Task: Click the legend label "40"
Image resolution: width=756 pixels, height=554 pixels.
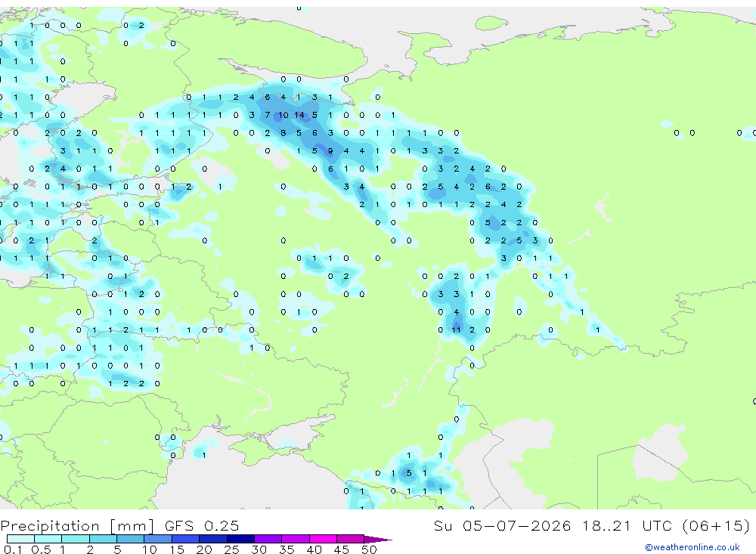Action: [x=314, y=549]
